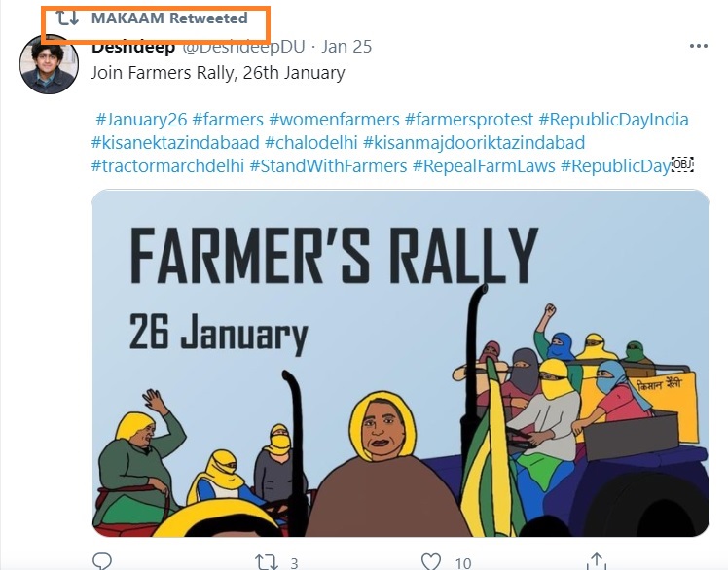Open Deshdeep's profile avatar
This screenshot has height=570, width=728.
click(49, 64)
